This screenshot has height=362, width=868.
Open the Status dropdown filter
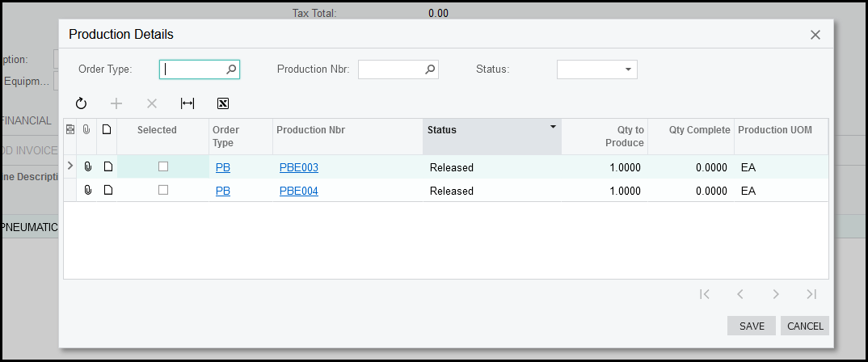628,69
